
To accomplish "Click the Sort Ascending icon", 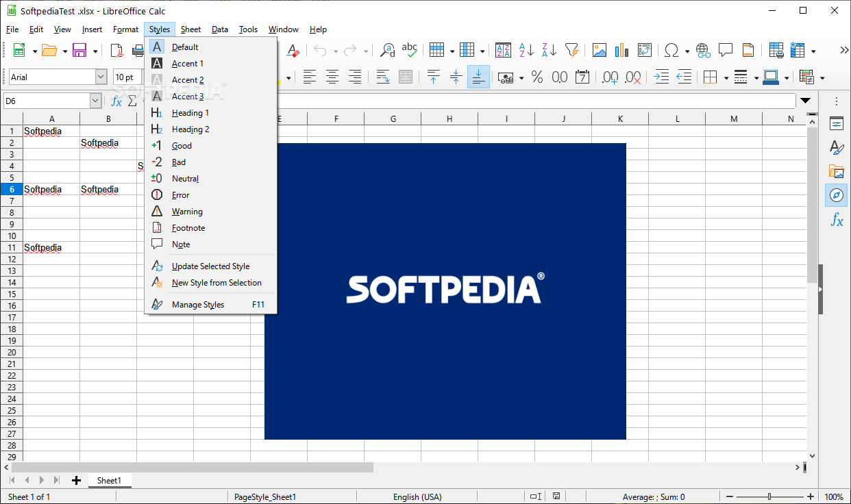I will [x=526, y=50].
